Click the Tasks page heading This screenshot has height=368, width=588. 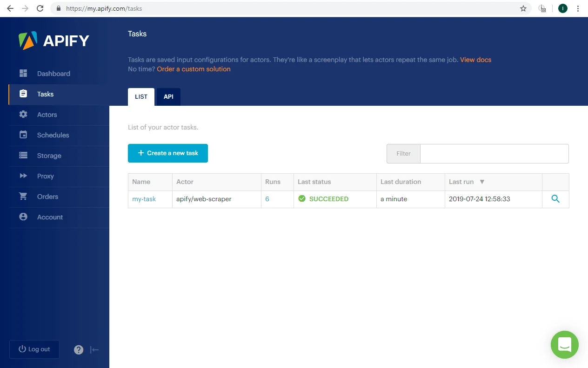pos(137,34)
